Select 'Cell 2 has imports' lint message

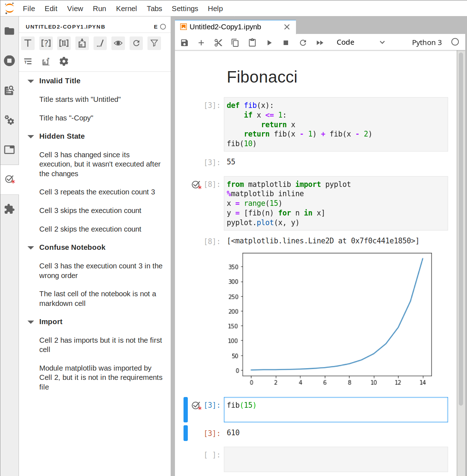tap(101, 345)
